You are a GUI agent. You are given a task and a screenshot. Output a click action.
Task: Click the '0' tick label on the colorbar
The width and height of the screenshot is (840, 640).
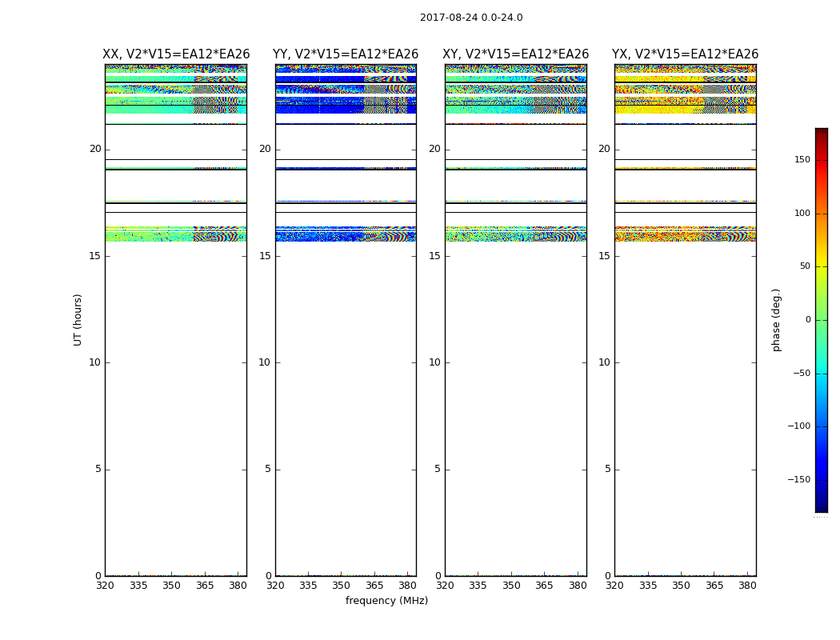[808, 320]
